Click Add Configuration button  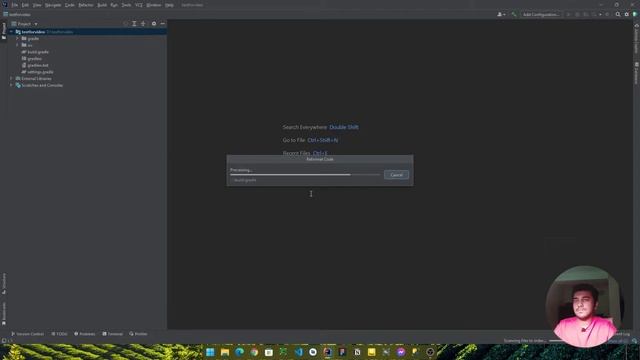click(541, 14)
